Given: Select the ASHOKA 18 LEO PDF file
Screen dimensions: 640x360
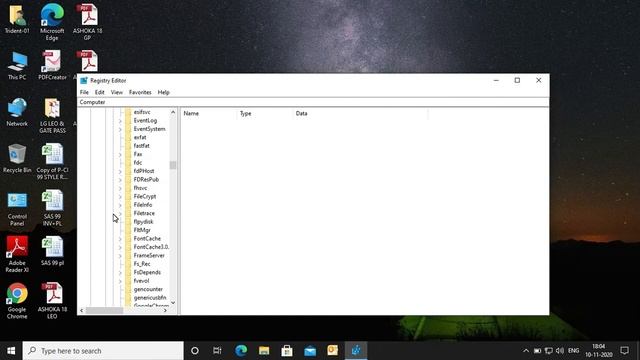Looking at the screenshot, I should pos(52,301).
